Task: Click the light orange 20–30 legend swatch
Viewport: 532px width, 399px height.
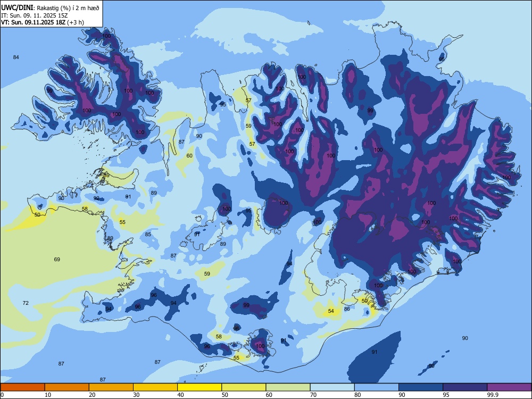Action: [x=111, y=387]
